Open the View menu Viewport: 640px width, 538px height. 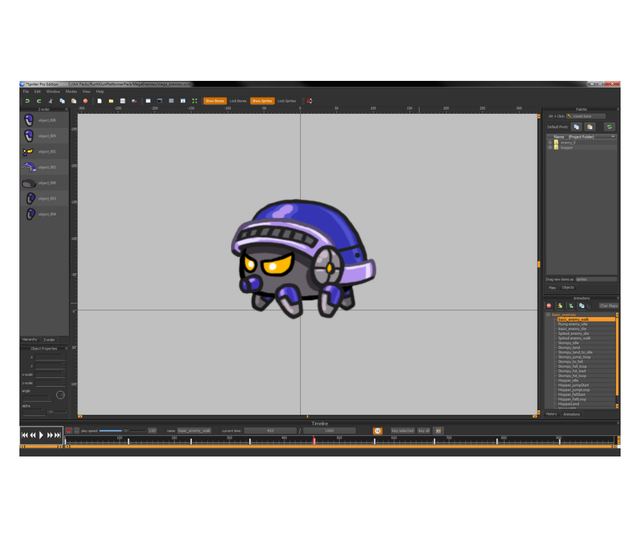[x=86, y=91]
